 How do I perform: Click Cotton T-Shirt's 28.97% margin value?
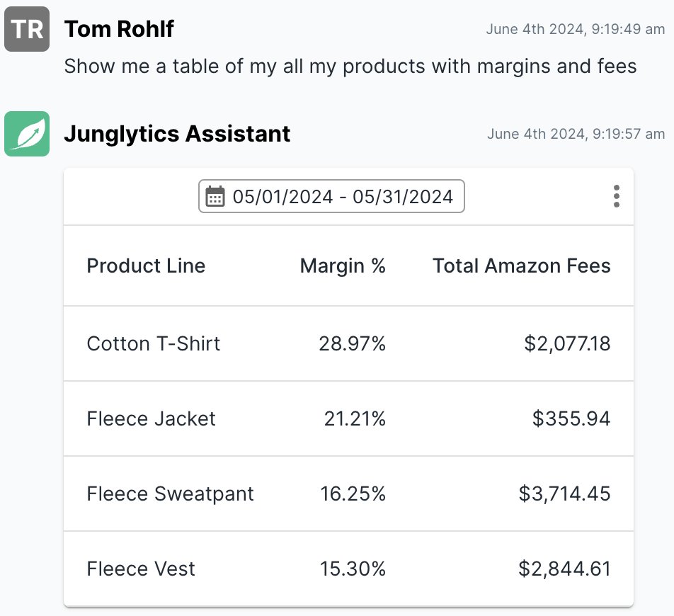352,343
